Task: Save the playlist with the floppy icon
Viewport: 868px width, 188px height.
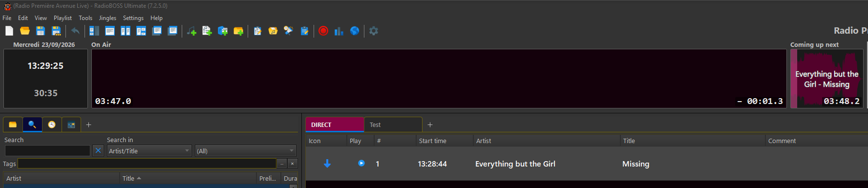Action: pyautogui.click(x=41, y=31)
